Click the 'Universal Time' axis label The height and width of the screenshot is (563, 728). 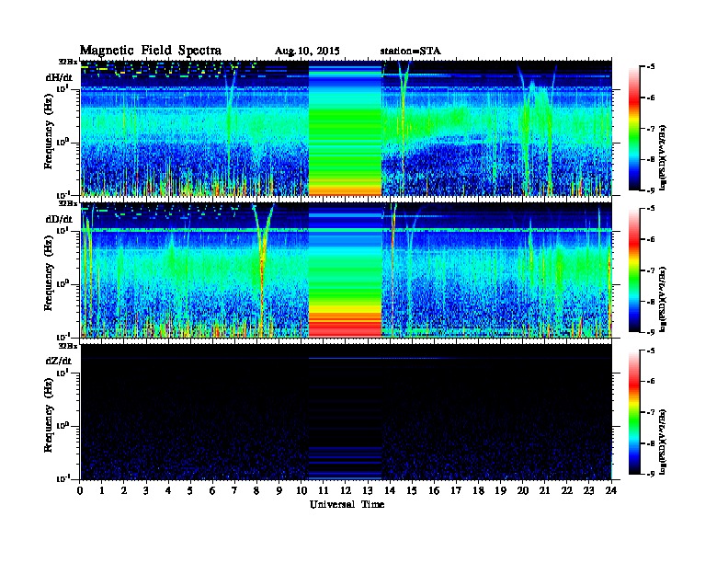(347, 504)
